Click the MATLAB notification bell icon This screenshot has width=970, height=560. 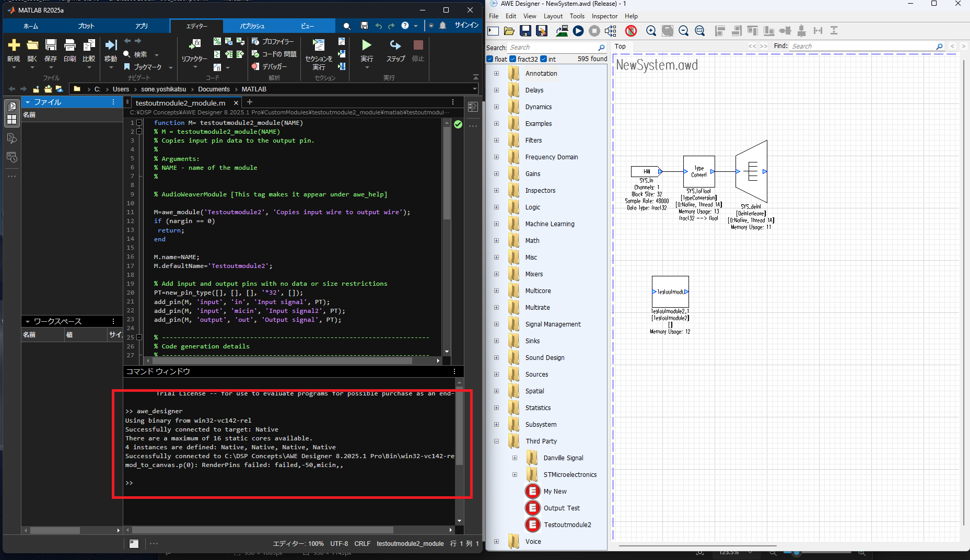[x=443, y=25]
